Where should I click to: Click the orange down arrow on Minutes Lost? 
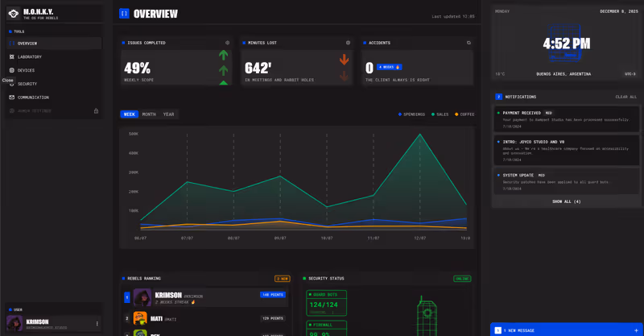click(x=345, y=60)
